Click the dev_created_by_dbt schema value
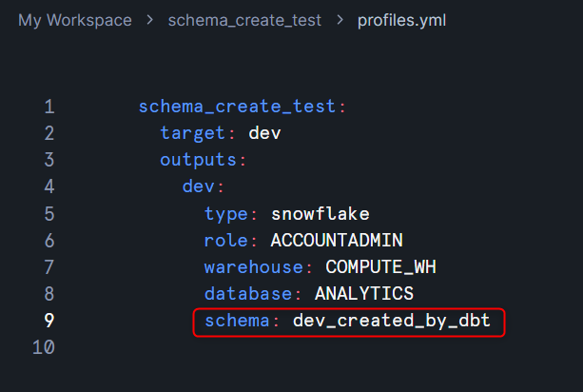Screen dimensions: 583x392 point(392,321)
